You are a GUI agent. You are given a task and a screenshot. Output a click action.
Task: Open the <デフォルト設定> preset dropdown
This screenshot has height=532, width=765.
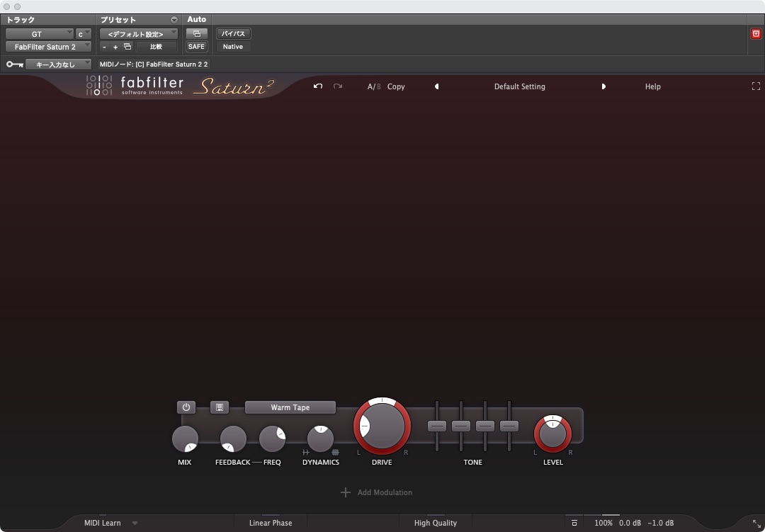139,34
